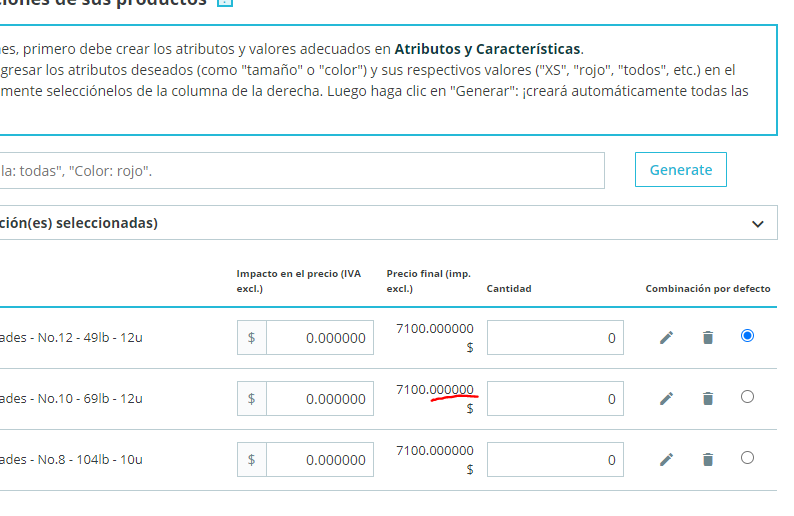Set No.10 - 69lb as default combination
The height and width of the screenshot is (516, 794).
click(x=747, y=396)
